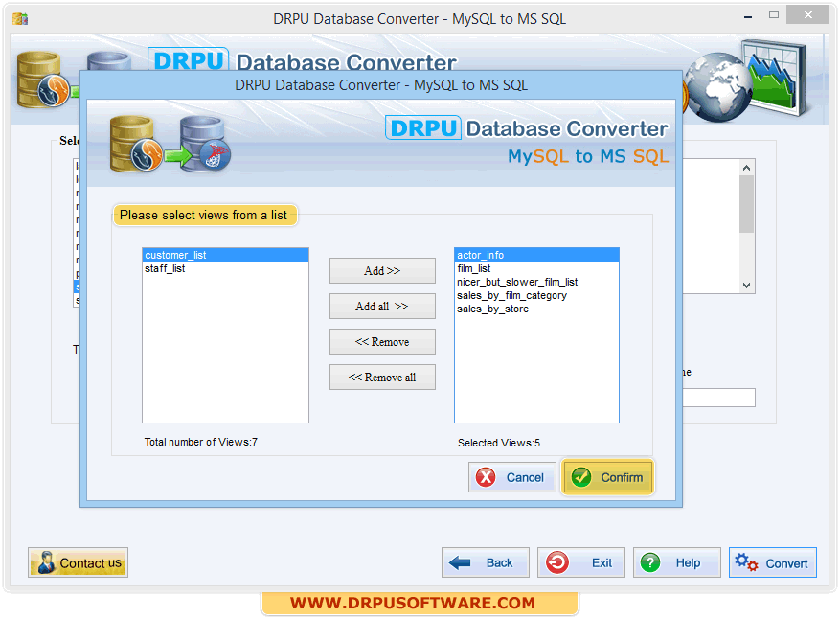
Task: Open Contact us in main window
Action: tap(79, 562)
